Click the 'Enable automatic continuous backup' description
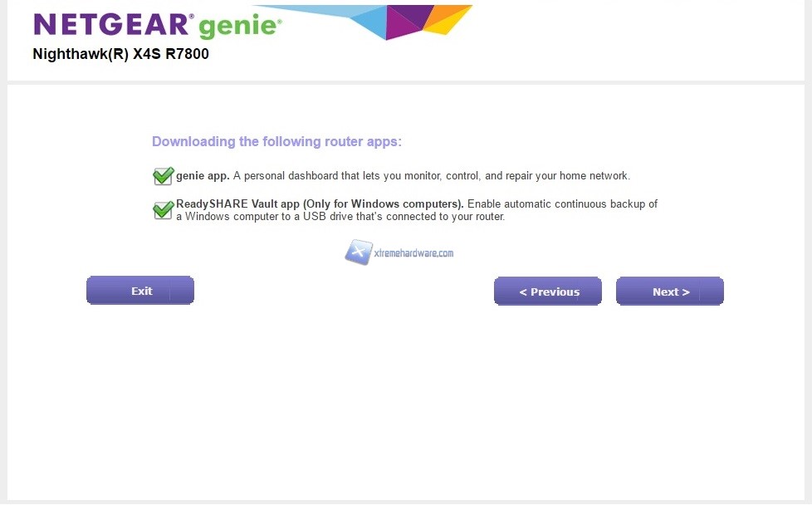 tap(561, 204)
